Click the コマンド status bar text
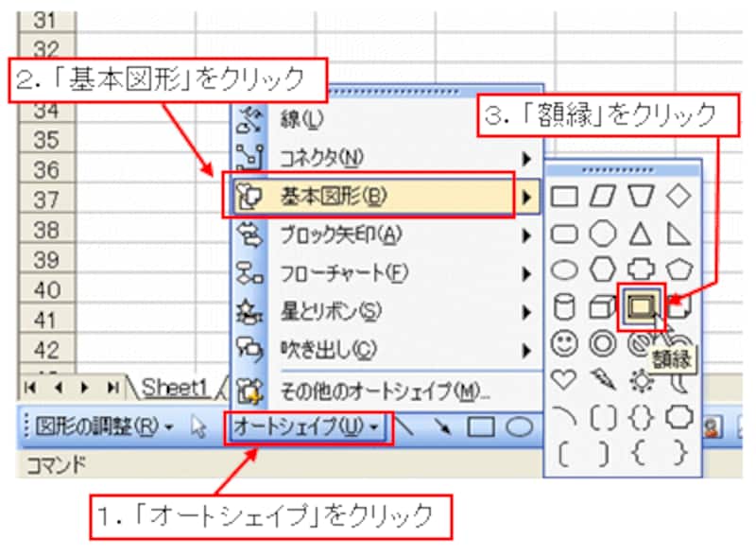 [x=56, y=465]
